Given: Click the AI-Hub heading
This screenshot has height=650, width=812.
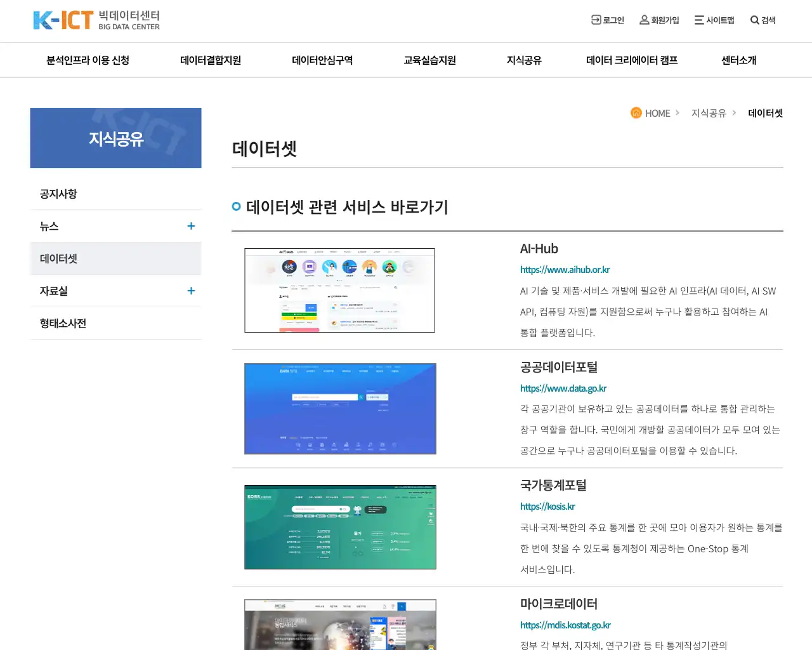Looking at the screenshot, I should 539,249.
